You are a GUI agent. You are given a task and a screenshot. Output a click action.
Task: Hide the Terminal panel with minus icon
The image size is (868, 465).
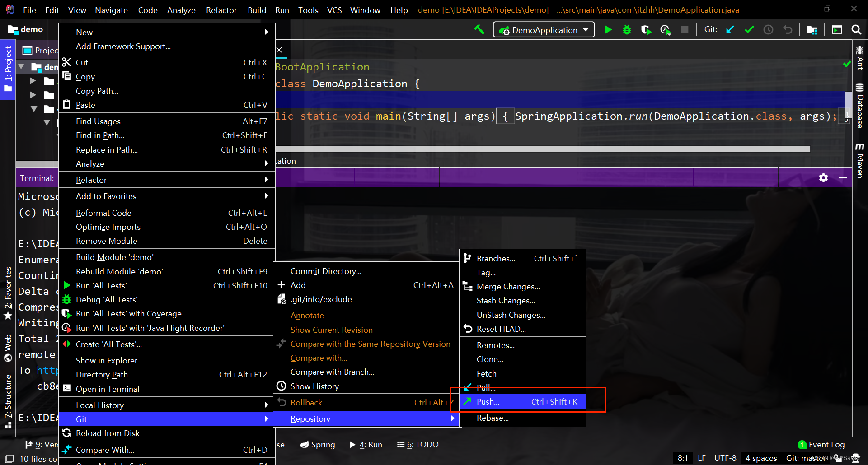[x=843, y=178]
